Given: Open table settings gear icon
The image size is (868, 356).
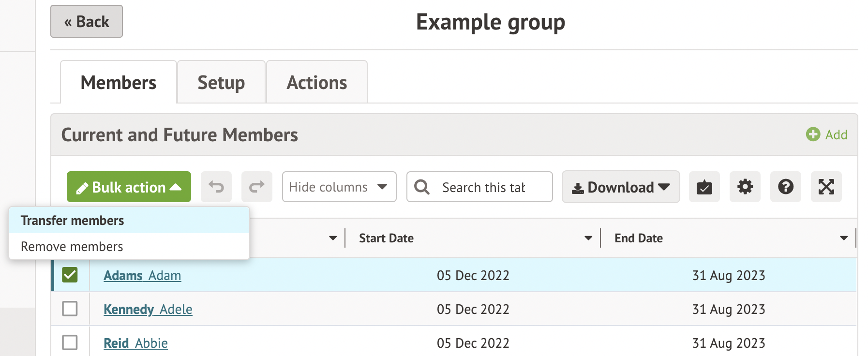Looking at the screenshot, I should coord(745,187).
